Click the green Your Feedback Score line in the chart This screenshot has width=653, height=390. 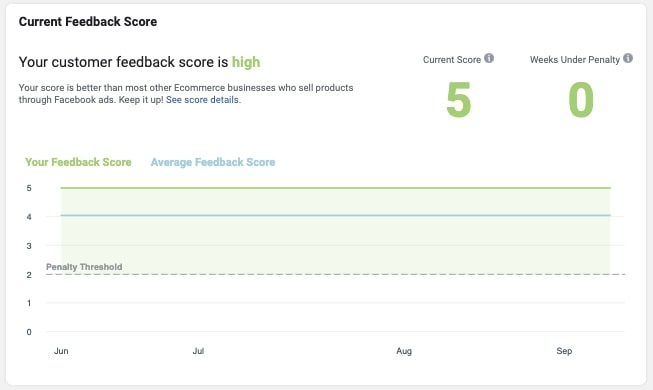(335, 188)
